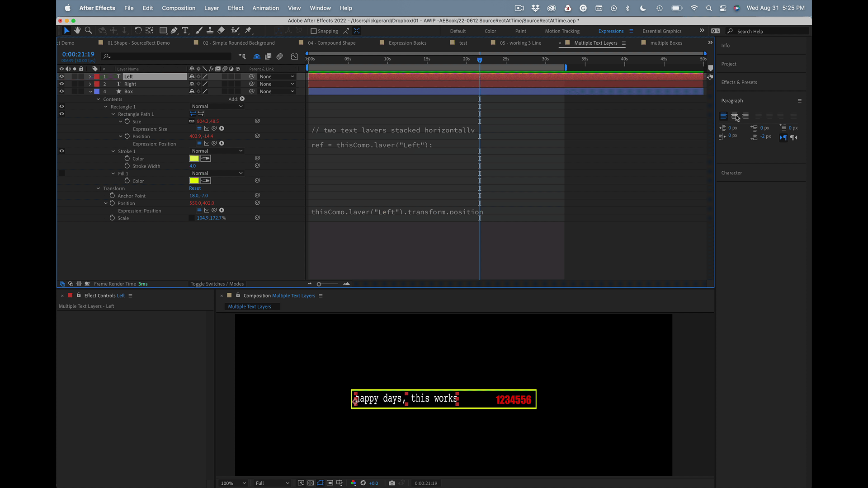Select the Hand tool

coord(77,30)
